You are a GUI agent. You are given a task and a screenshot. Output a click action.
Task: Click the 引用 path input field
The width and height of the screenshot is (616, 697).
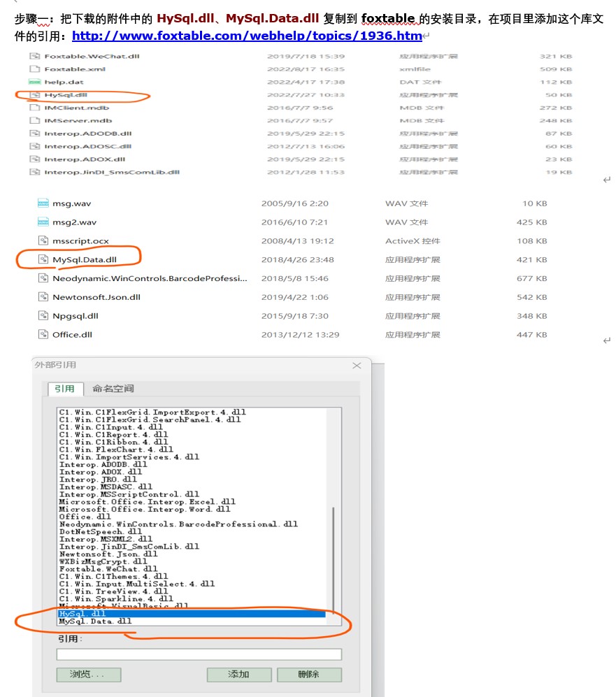click(199, 655)
